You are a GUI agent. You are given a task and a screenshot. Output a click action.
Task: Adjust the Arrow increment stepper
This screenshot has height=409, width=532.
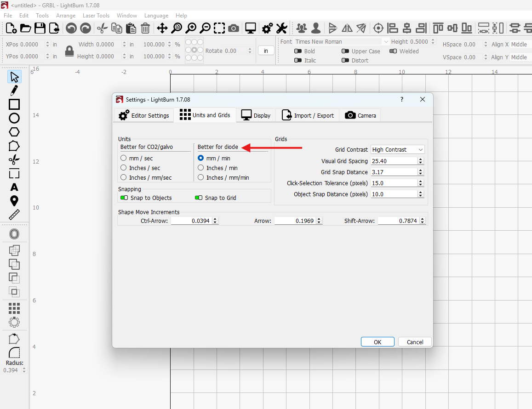point(319,221)
